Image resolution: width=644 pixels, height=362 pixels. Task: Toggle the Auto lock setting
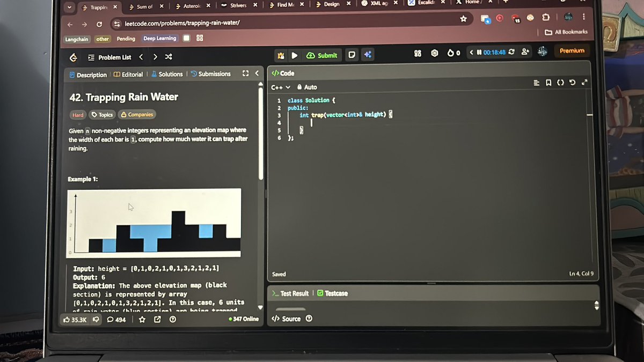307,87
